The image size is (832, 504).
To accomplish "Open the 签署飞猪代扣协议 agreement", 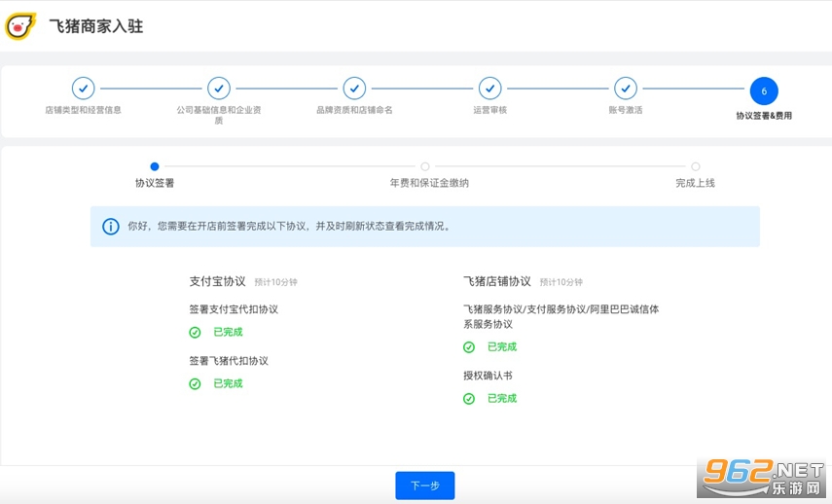I will tap(229, 360).
